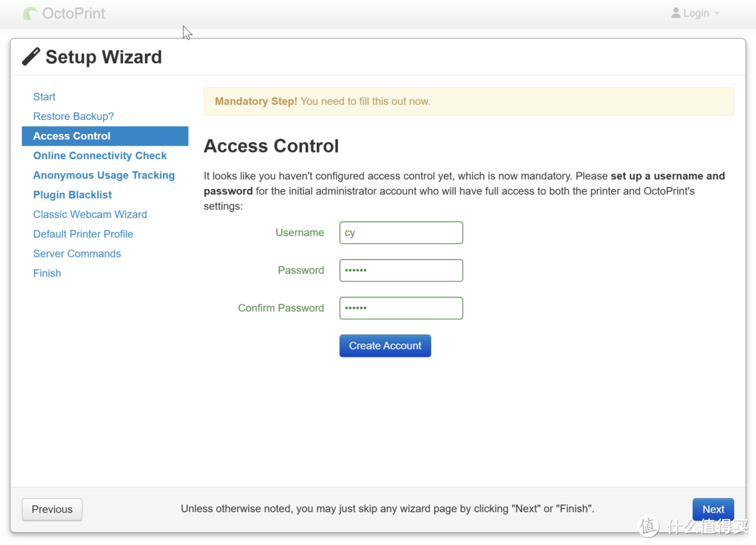
Task: Focus the Password input field
Action: pos(401,270)
